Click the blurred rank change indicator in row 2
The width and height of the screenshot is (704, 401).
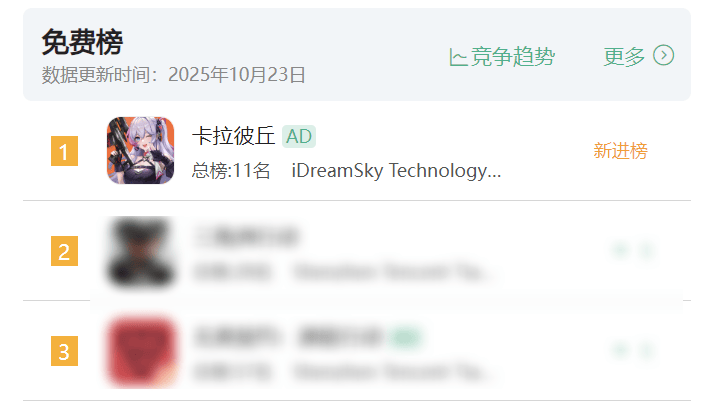pyautogui.click(x=633, y=250)
